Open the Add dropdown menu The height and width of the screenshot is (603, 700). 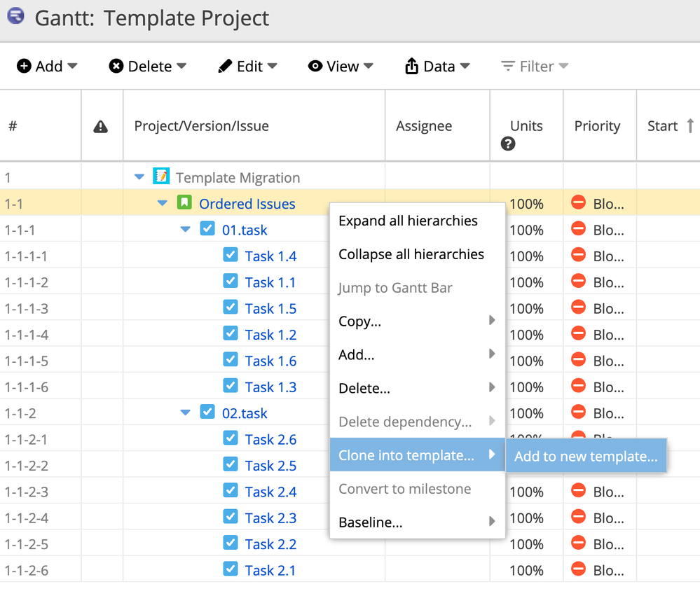47,66
